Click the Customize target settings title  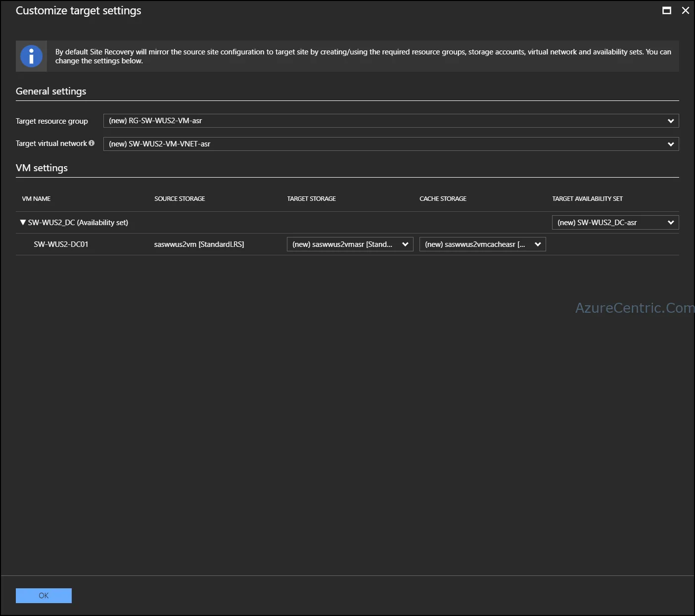point(79,11)
